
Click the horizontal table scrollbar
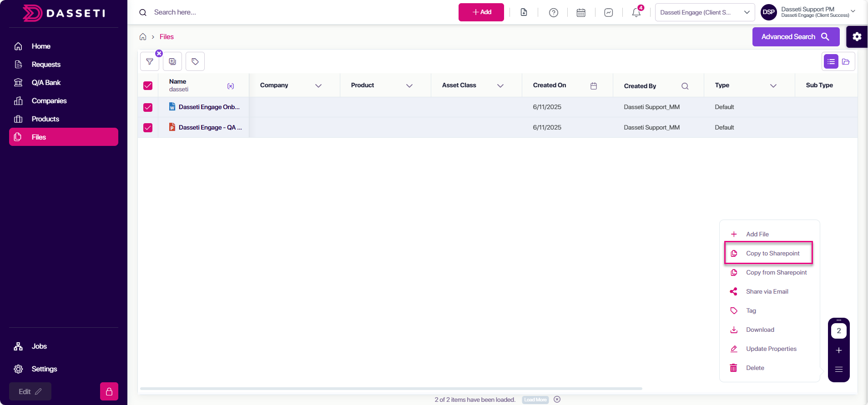391,389
